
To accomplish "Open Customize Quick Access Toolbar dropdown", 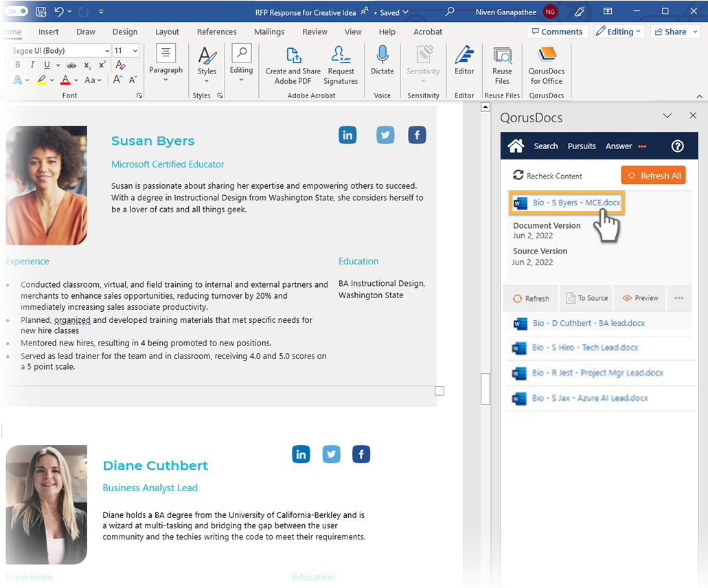I will point(101,12).
